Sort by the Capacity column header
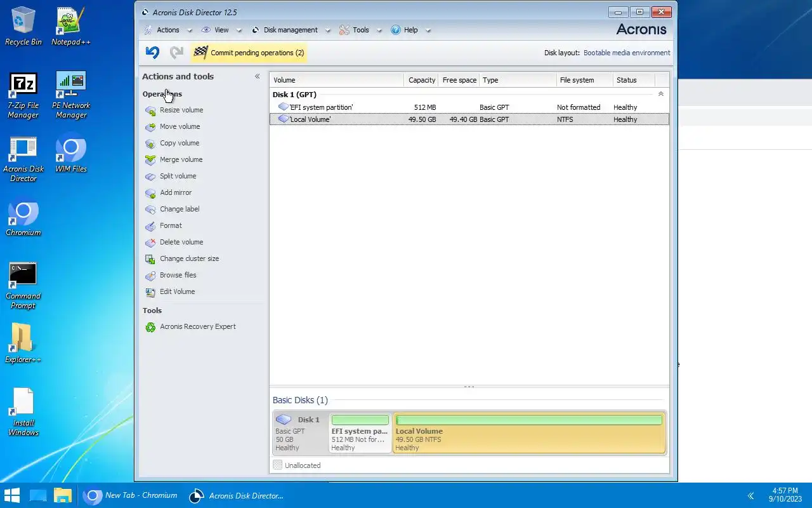This screenshot has width=812, height=508. click(x=421, y=80)
